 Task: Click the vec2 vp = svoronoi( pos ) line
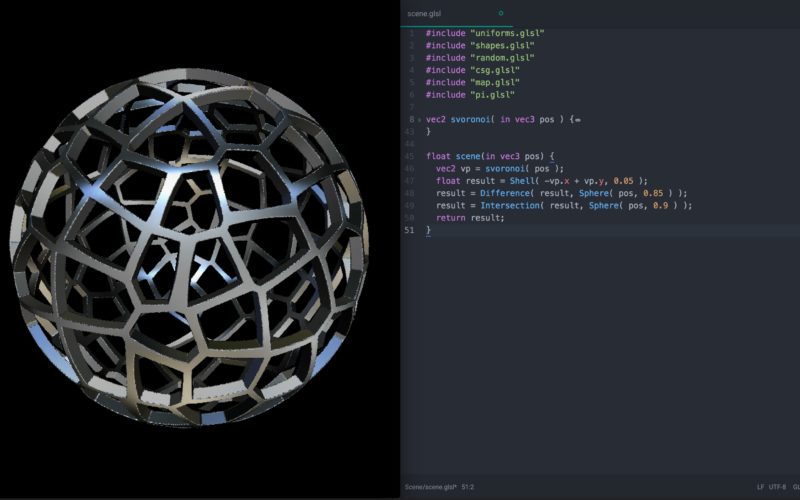point(499,168)
